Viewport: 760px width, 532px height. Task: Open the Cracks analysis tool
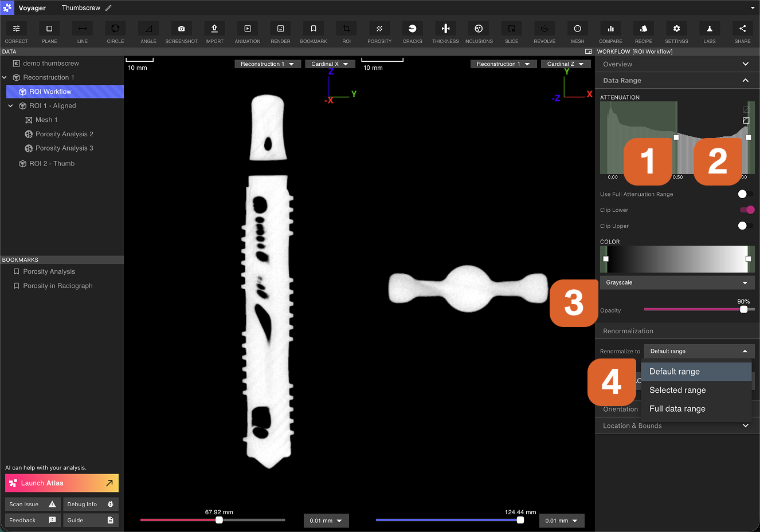point(413,33)
